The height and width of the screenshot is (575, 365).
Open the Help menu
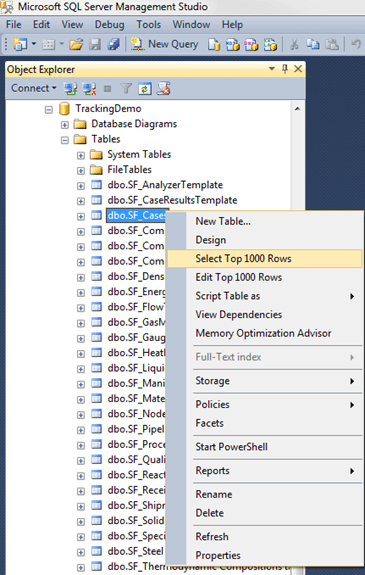click(232, 25)
